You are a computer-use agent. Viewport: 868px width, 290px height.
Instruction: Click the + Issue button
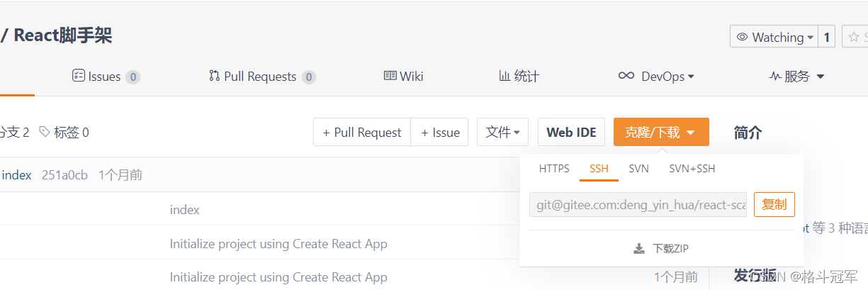(440, 132)
